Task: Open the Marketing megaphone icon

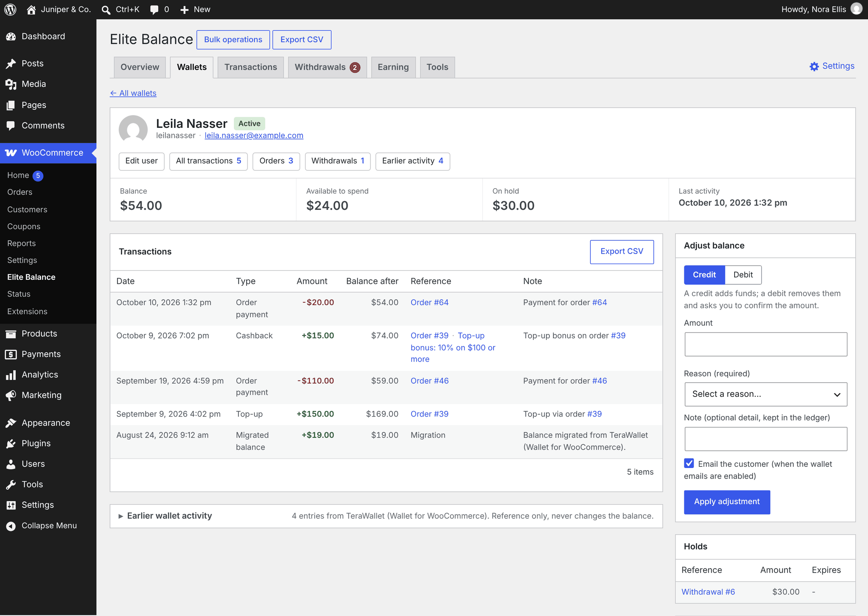Action: [x=11, y=395]
